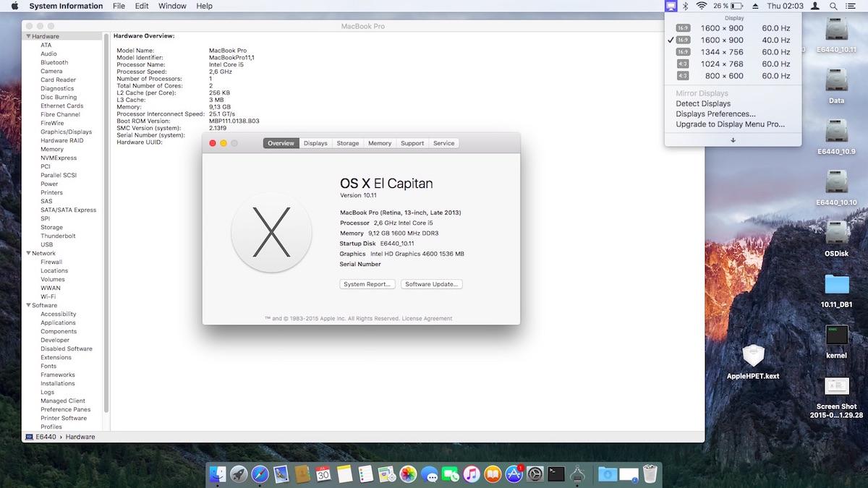The image size is (868, 488).
Task: Switch to Support tab in About window
Action: pos(412,143)
